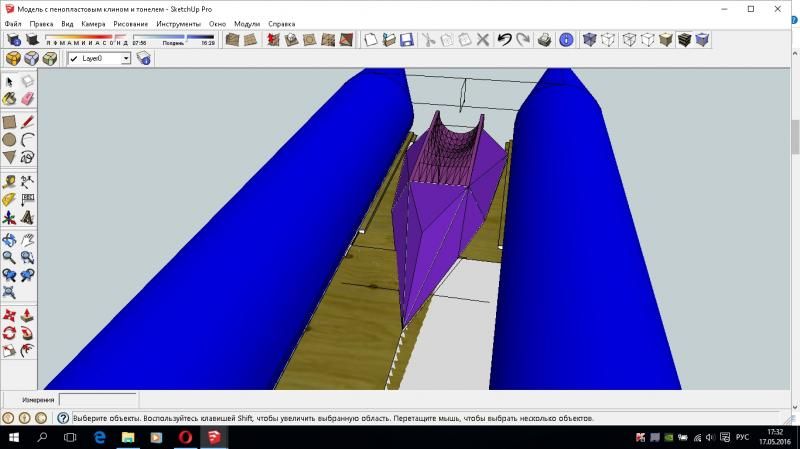Toggle X-ray face style

point(590,40)
